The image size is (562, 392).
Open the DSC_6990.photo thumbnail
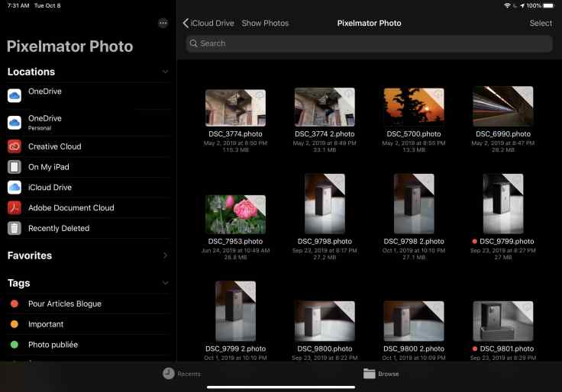(503, 106)
